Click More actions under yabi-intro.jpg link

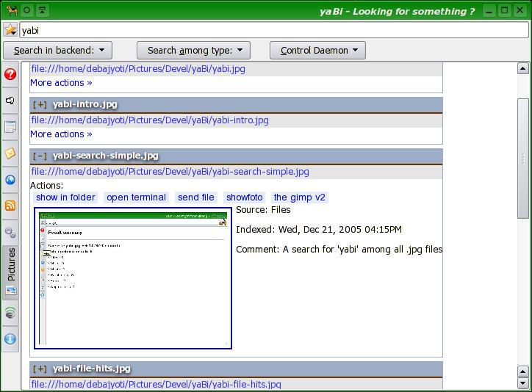(61, 134)
